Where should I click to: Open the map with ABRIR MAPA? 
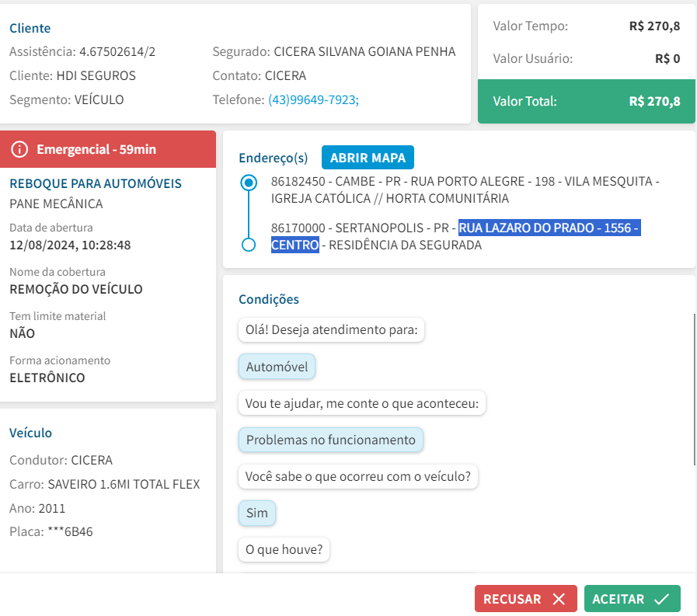coord(368,158)
